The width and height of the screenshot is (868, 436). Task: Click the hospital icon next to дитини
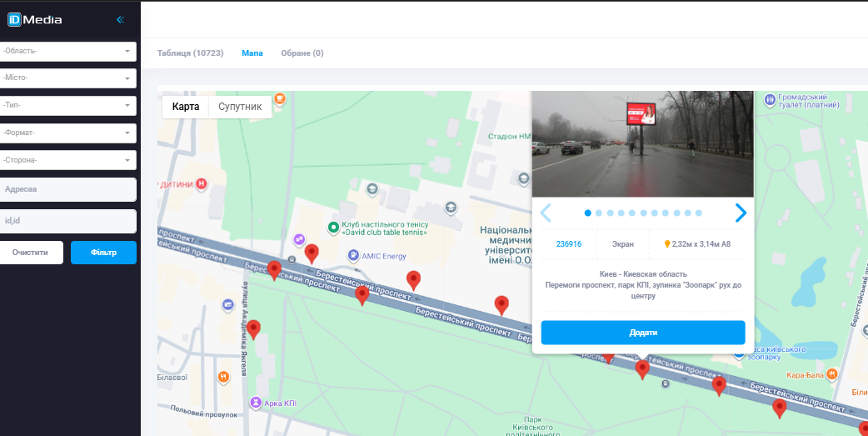202,183
